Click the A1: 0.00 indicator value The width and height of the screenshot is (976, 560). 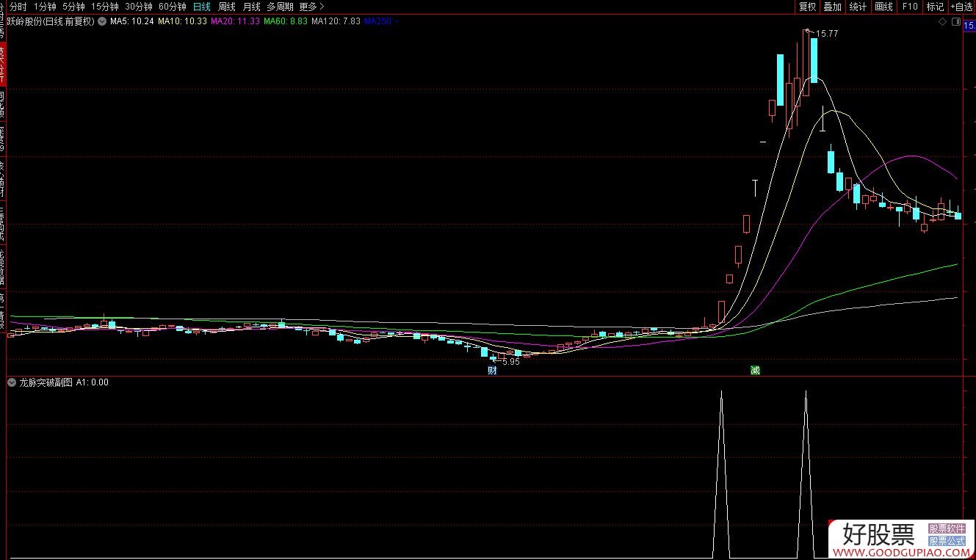coord(93,382)
